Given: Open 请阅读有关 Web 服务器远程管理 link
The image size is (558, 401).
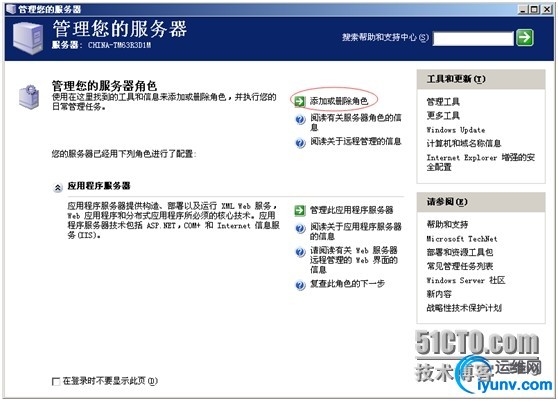Looking at the screenshot, I should (353, 260).
